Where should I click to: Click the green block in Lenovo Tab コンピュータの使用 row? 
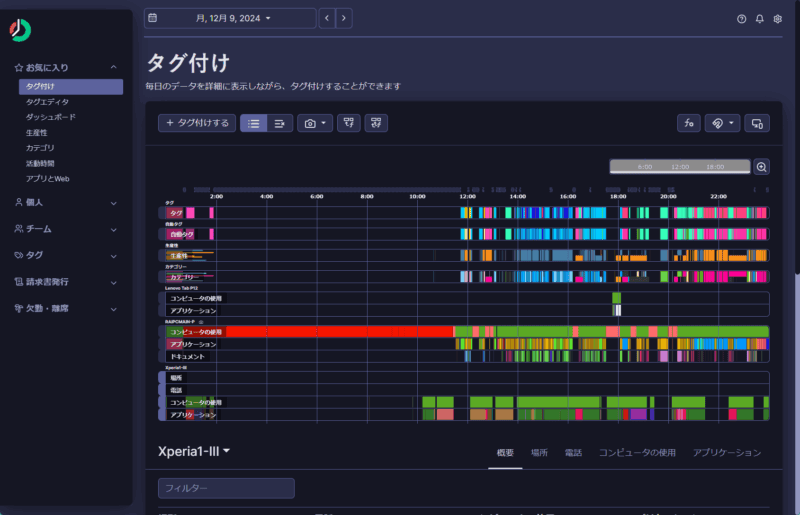pos(616,298)
